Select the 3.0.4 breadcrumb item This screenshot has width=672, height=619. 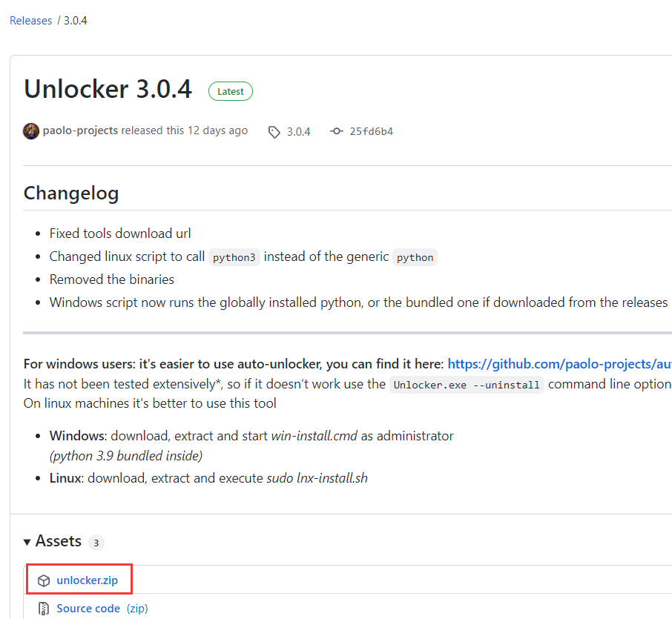point(75,21)
